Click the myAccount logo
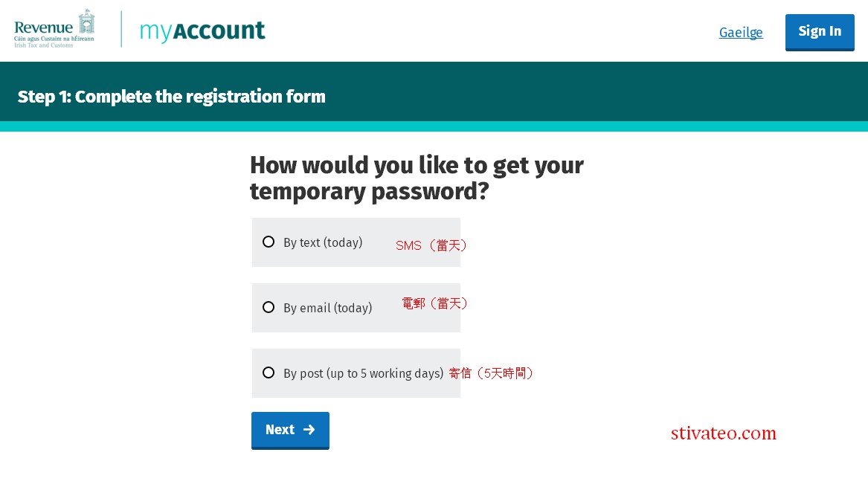The image size is (868, 487). point(202,30)
